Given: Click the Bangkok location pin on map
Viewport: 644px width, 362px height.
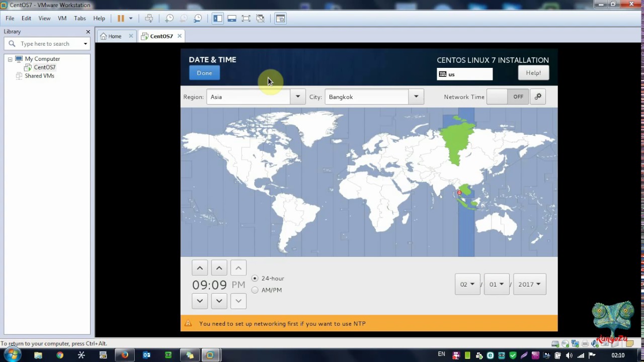Looking at the screenshot, I should pyautogui.click(x=459, y=193).
